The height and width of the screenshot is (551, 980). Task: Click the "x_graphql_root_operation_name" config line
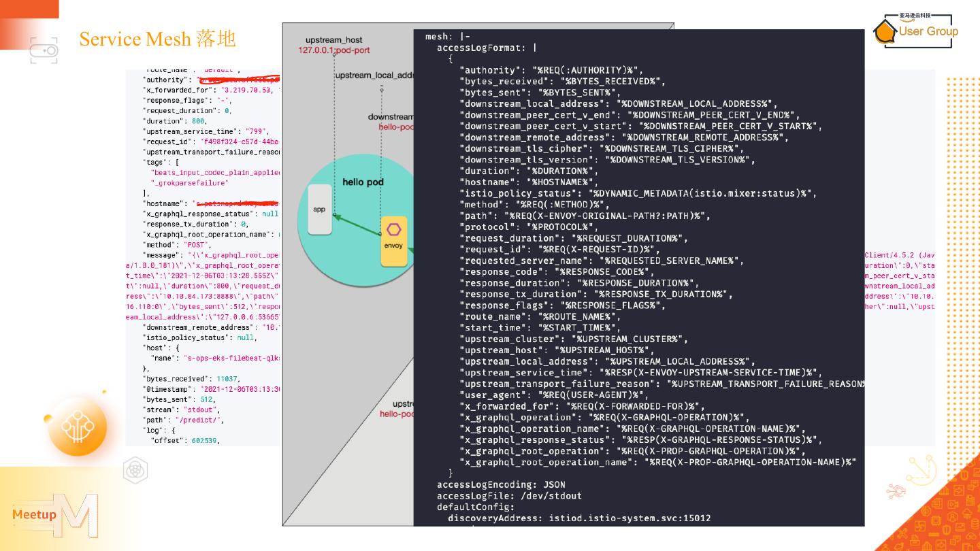click(657, 463)
